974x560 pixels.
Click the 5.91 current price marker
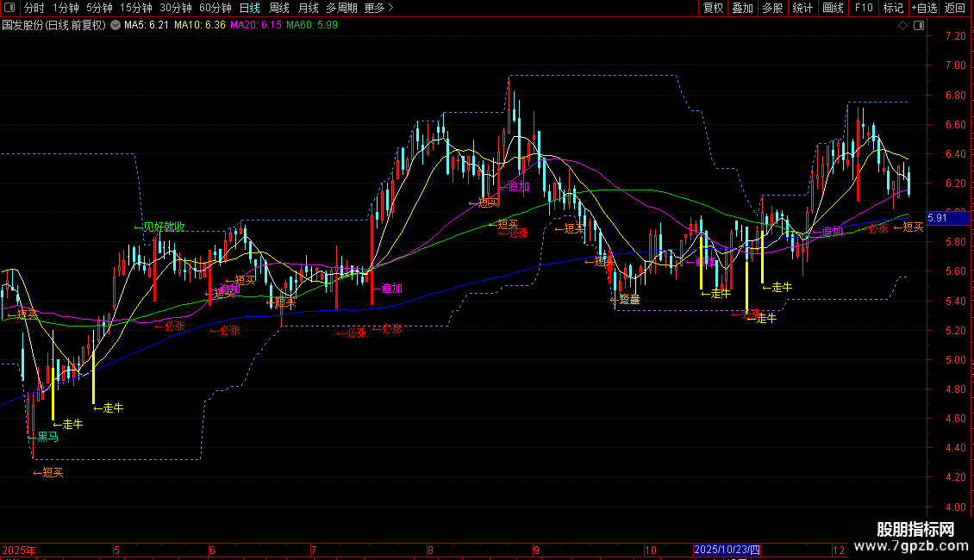pyautogui.click(x=948, y=218)
